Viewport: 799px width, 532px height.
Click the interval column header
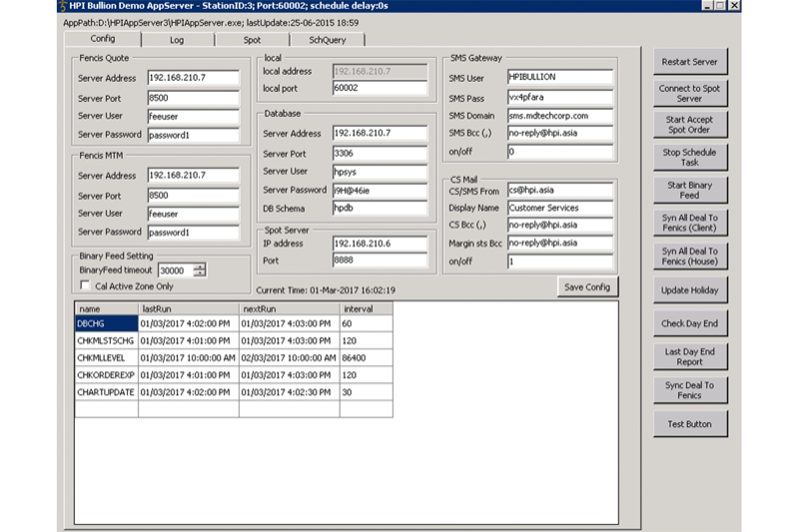point(367,308)
